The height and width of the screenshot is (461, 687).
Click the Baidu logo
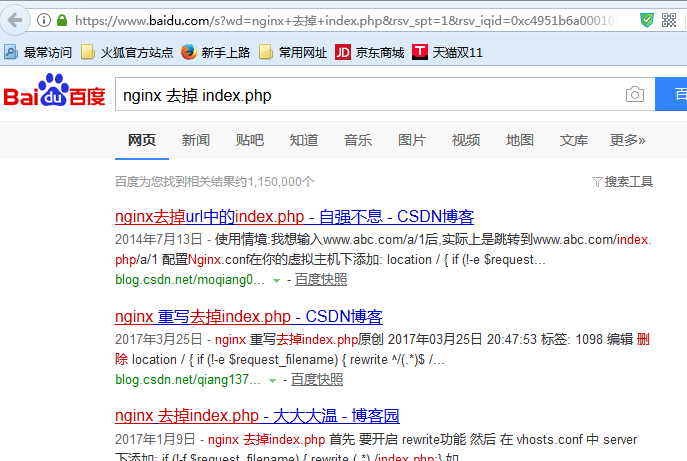point(54,90)
